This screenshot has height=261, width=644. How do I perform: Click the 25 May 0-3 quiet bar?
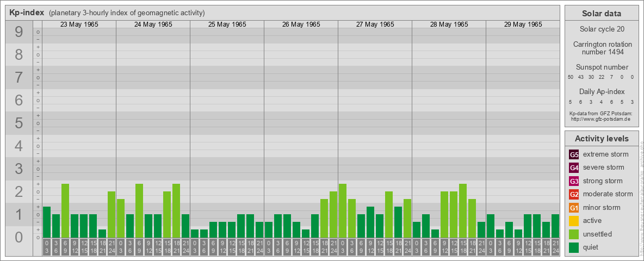pos(195,233)
